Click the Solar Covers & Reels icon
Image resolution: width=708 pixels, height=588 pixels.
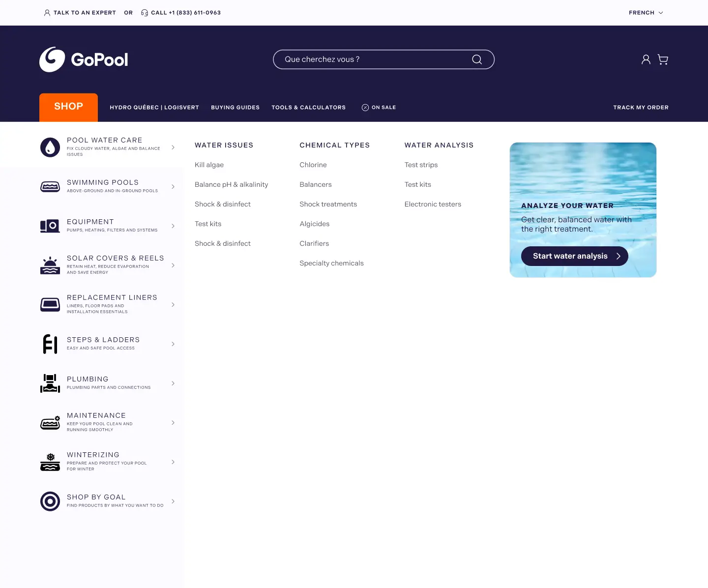point(50,265)
